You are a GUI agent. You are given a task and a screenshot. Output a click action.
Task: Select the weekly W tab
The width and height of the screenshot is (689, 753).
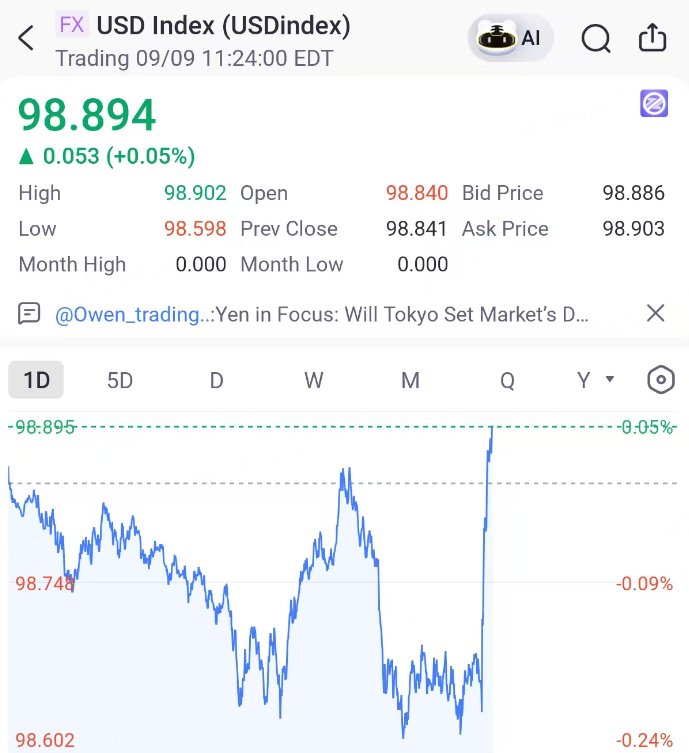coord(314,380)
